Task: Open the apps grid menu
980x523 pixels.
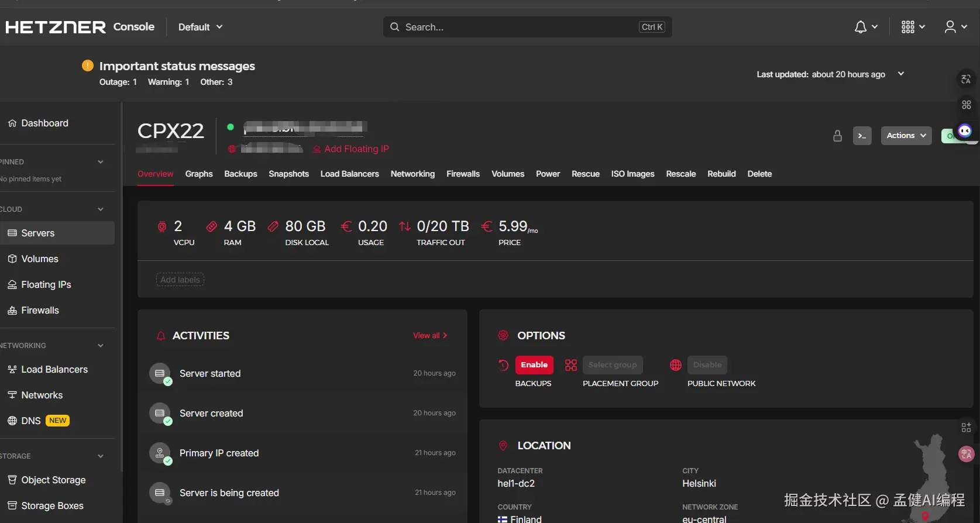Action: coord(907,27)
